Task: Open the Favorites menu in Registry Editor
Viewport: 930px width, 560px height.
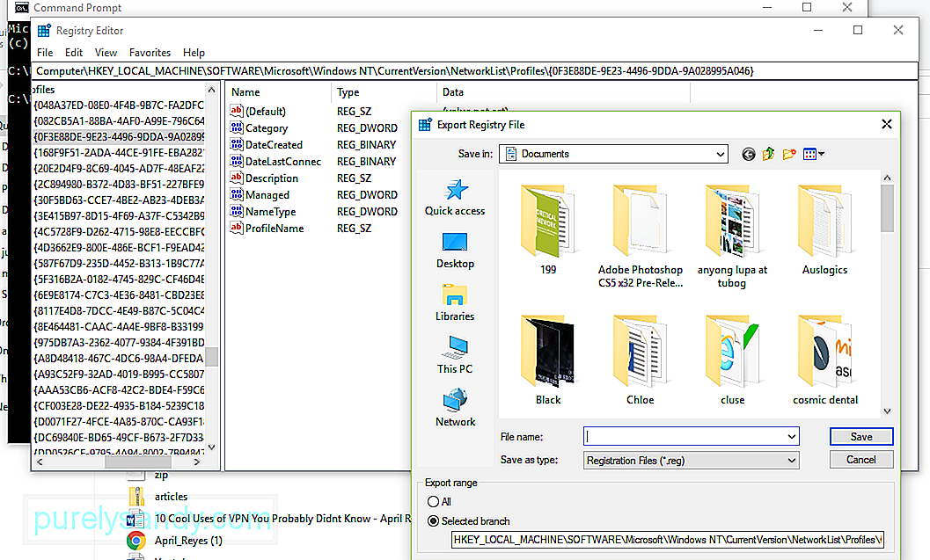Action: [150, 53]
